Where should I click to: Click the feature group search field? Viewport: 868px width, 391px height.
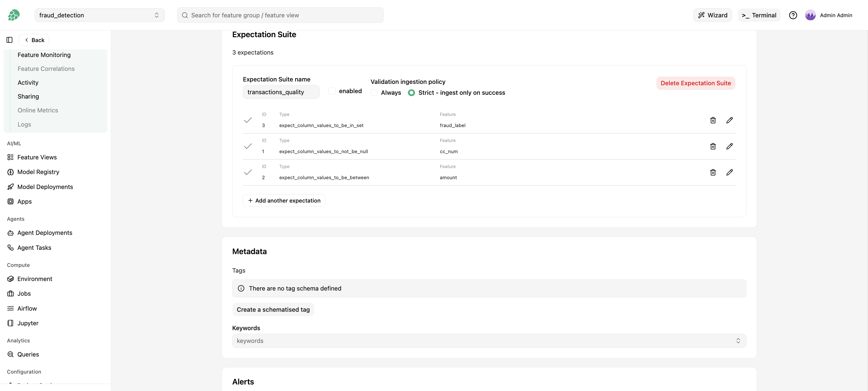pyautogui.click(x=280, y=15)
